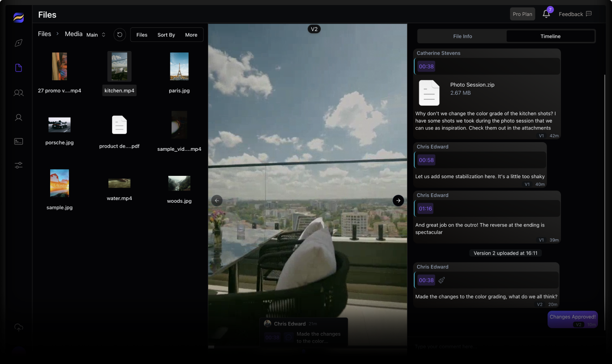Viewport: 612px width, 364px height.
Task: Open the Sort By dropdown
Action: click(x=166, y=35)
